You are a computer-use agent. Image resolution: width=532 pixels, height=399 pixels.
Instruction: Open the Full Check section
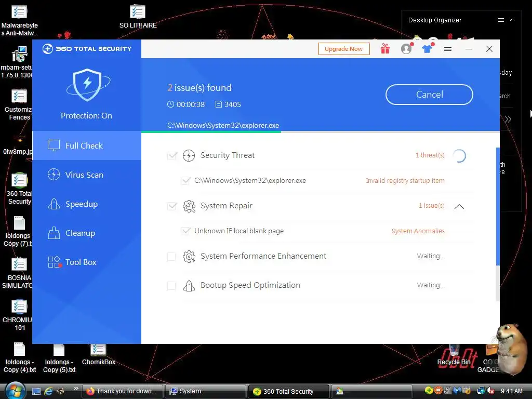tap(87, 145)
